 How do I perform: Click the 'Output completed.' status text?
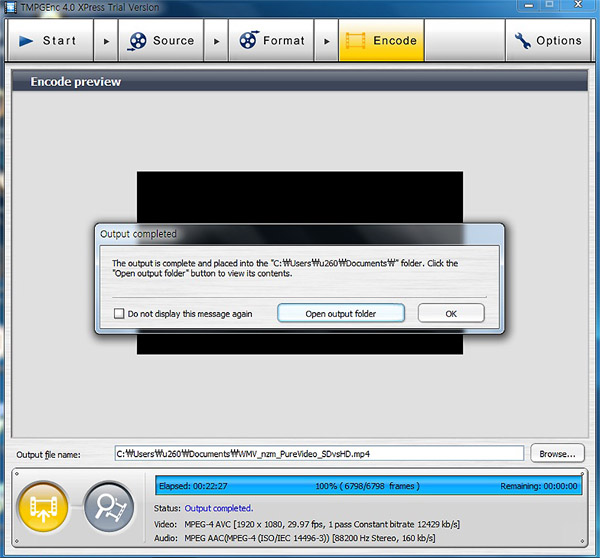pyautogui.click(x=218, y=508)
